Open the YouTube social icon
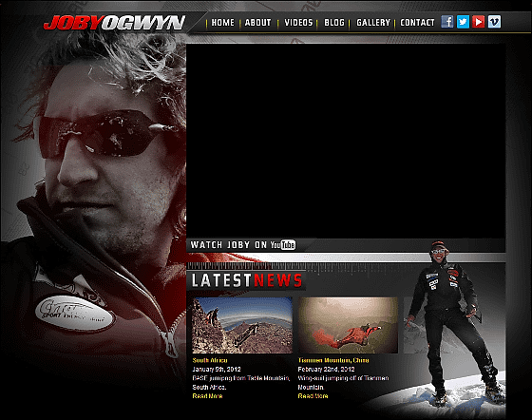Viewport: 532px width, 420px height. (x=479, y=22)
